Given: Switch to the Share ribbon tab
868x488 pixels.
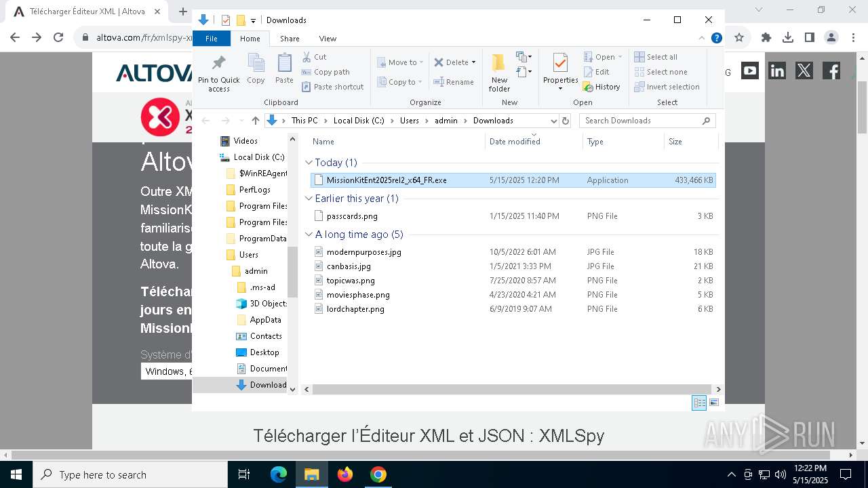Looking at the screenshot, I should (x=290, y=39).
